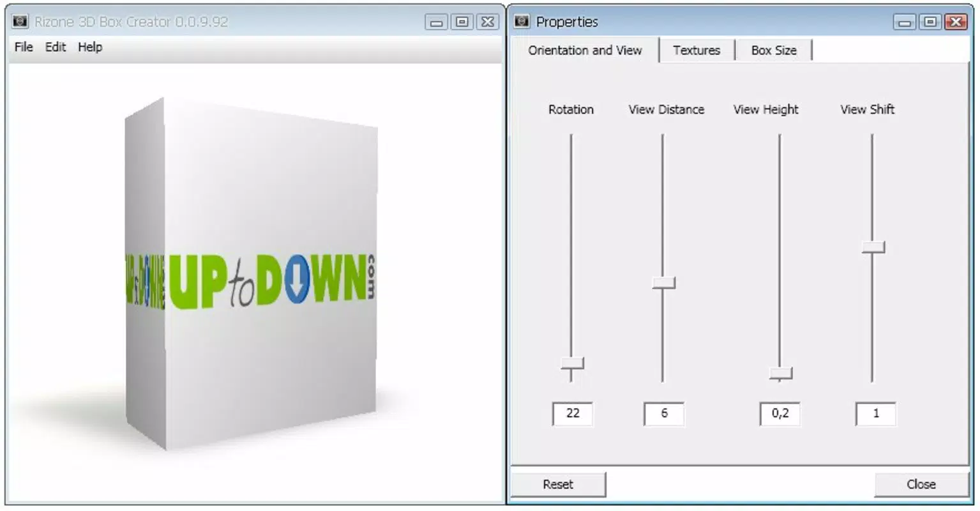Click the View Height label
980x511 pixels.
(x=765, y=109)
